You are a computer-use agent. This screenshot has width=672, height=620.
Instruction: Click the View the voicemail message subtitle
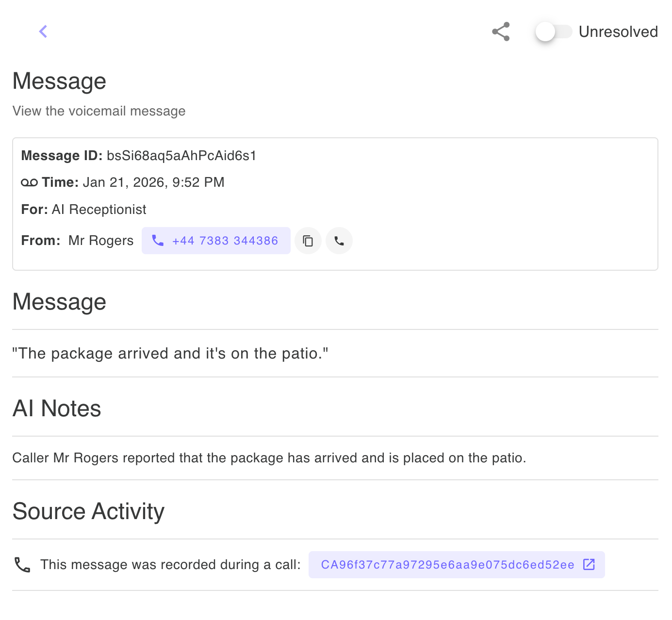99,111
